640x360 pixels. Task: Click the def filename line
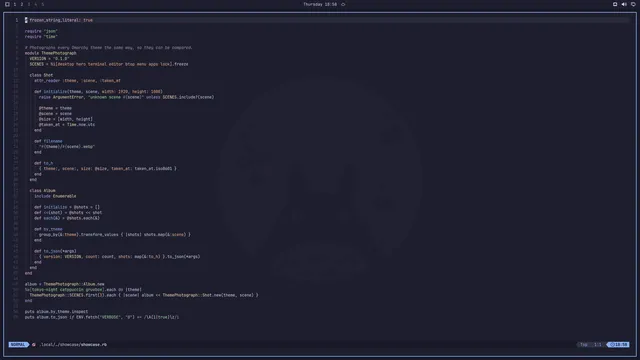point(48,141)
